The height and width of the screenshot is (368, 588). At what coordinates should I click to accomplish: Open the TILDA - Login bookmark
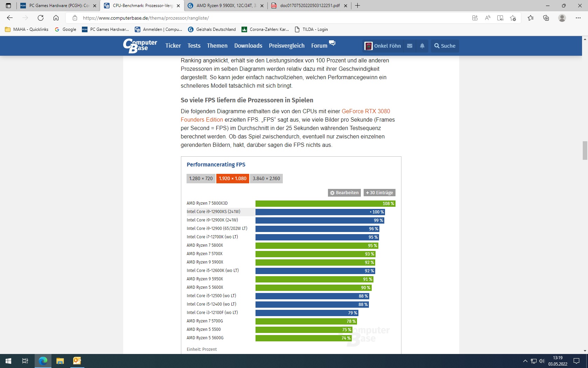click(x=311, y=29)
